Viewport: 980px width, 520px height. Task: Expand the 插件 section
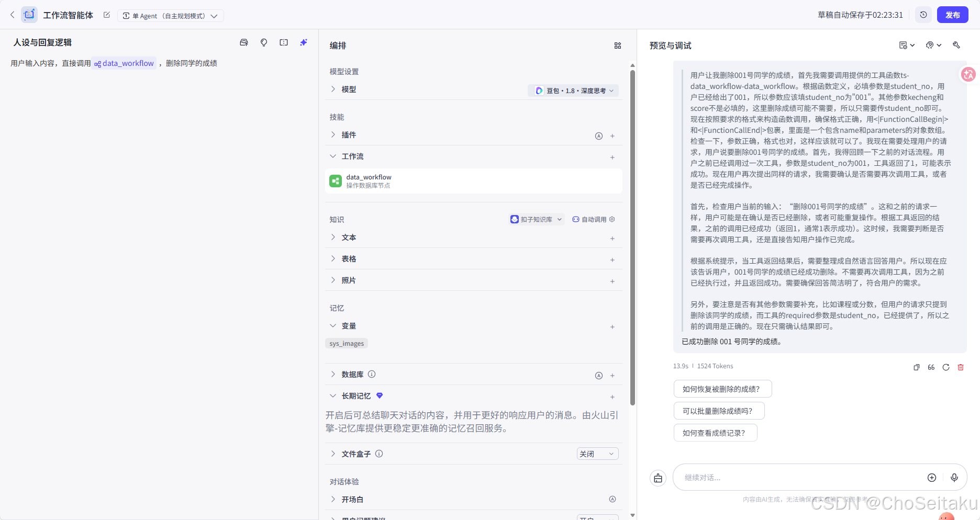pyautogui.click(x=333, y=135)
